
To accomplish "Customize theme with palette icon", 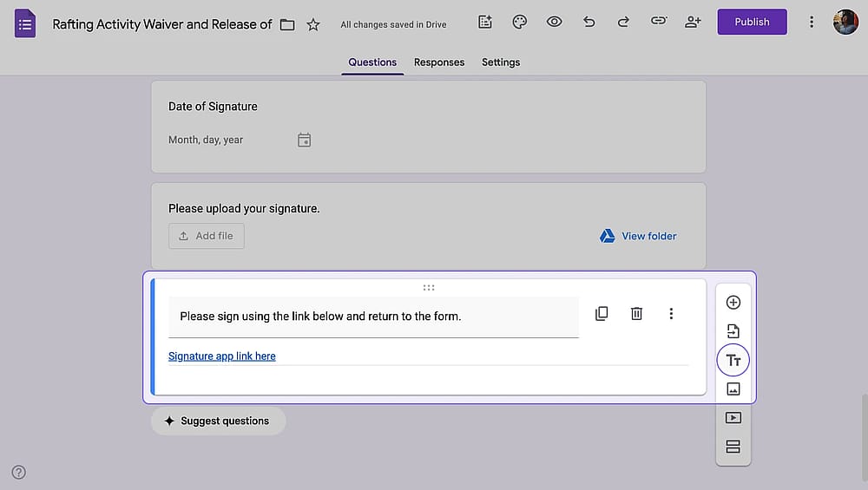I will click(519, 23).
